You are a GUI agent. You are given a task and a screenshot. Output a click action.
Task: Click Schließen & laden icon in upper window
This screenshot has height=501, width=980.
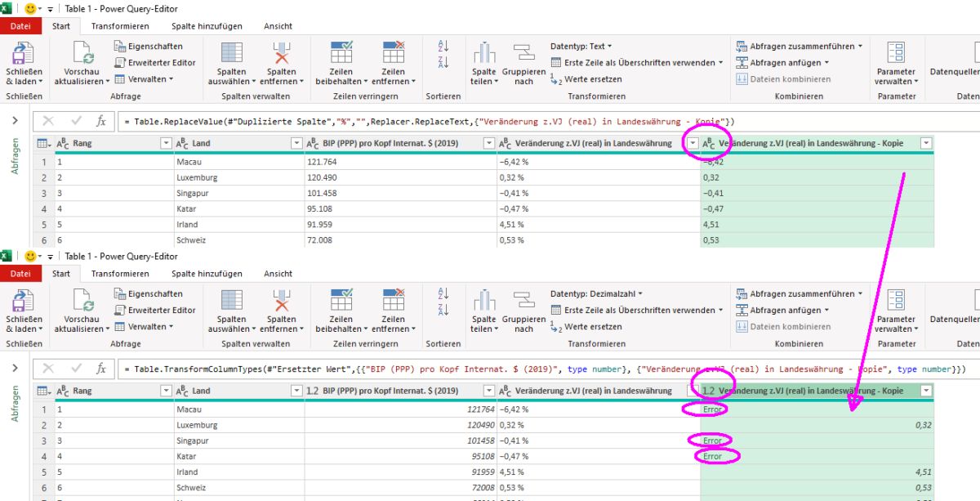coord(24,53)
